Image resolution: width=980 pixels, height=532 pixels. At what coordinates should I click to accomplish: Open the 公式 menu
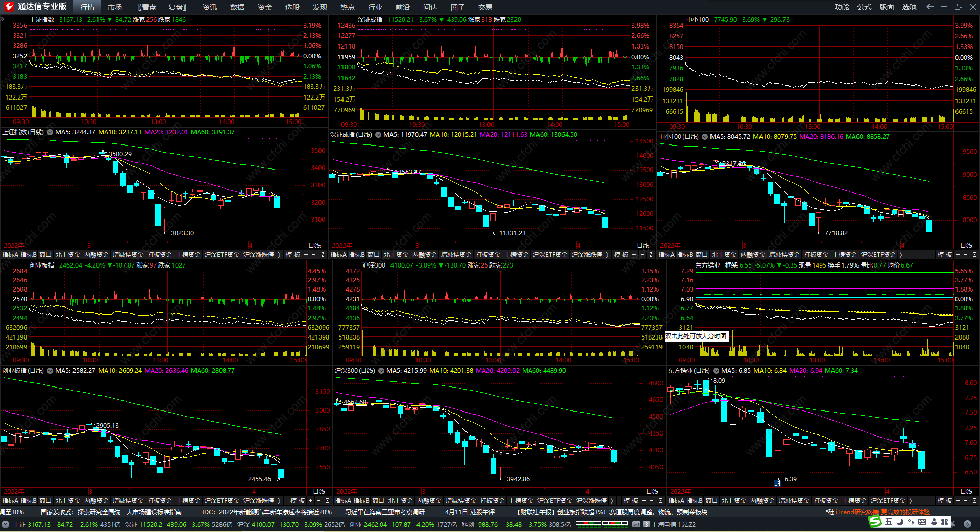tap(865, 7)
